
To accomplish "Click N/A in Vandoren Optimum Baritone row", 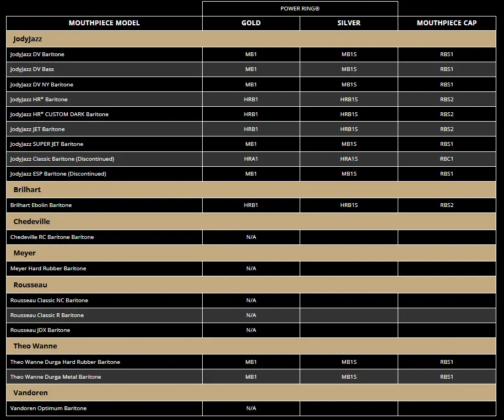I will [x=251, y=408].
